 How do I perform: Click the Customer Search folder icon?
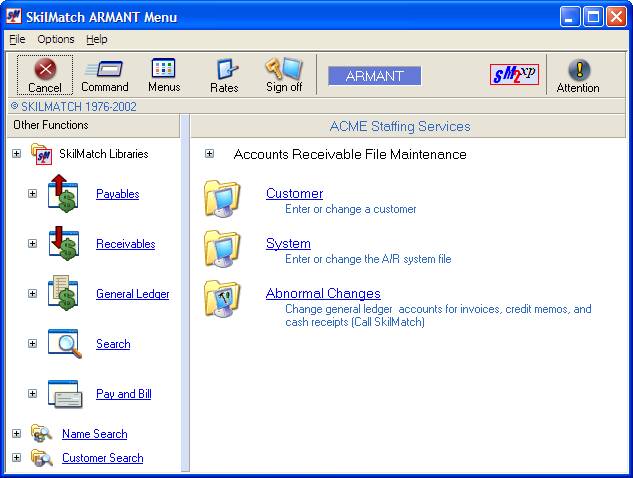click(x=42, y=458)
